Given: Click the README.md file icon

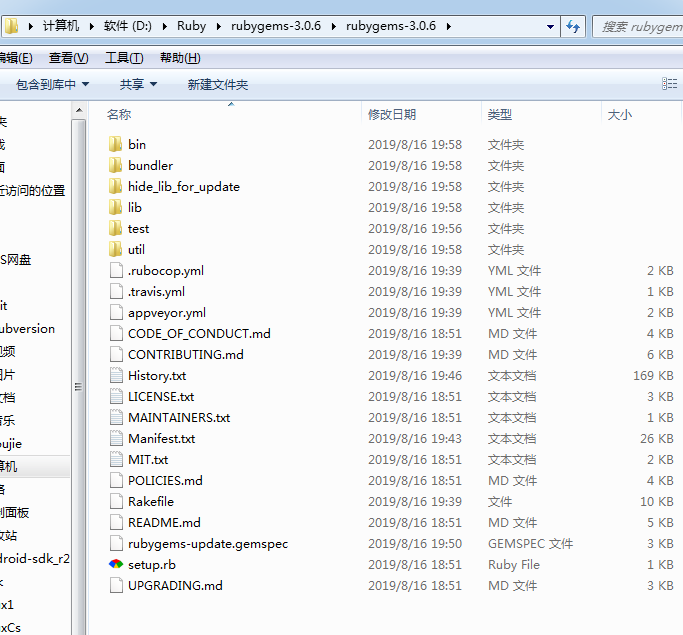Looking at the screenshot, I should point(116,523).
